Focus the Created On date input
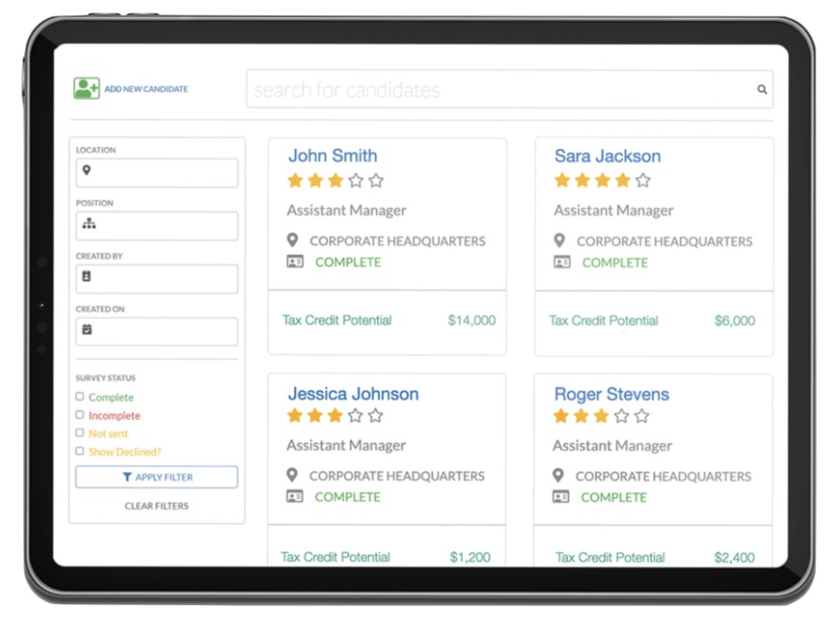 pyautogui.click(x=157, y=332)
